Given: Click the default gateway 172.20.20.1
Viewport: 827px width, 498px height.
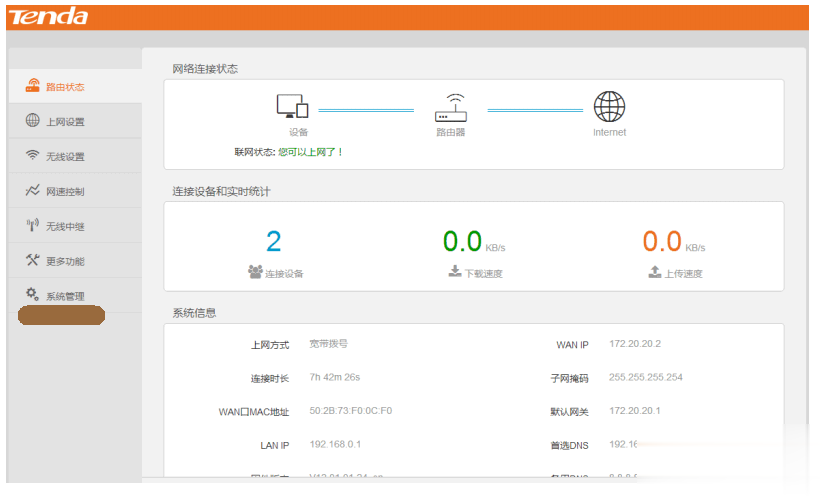Looking at the screenshot, I should 634,410.
